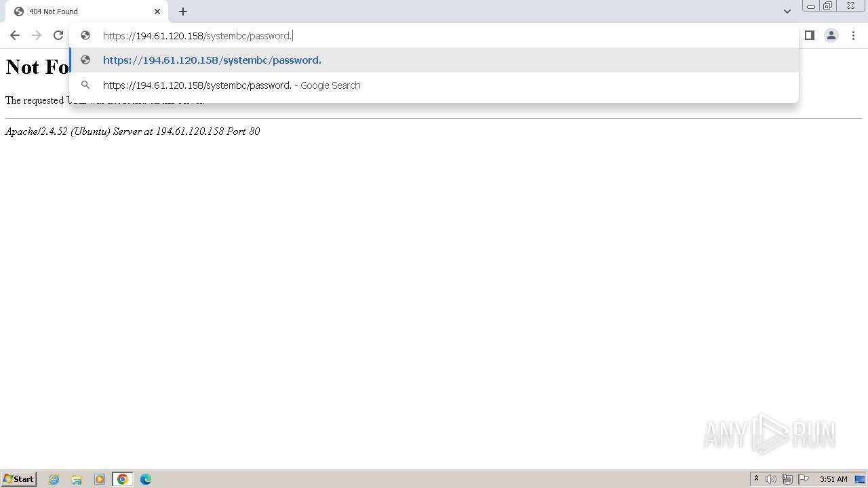Open the Windows Start menu
868x488 pixels.
[19, 479]
